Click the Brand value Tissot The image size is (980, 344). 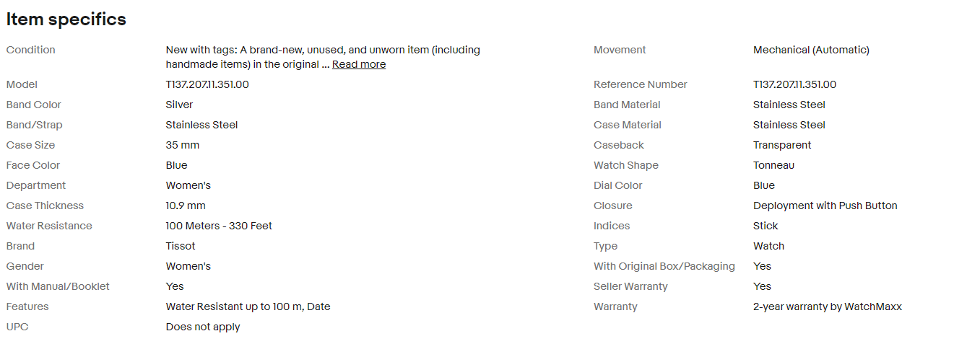click(x=181, y=246)
